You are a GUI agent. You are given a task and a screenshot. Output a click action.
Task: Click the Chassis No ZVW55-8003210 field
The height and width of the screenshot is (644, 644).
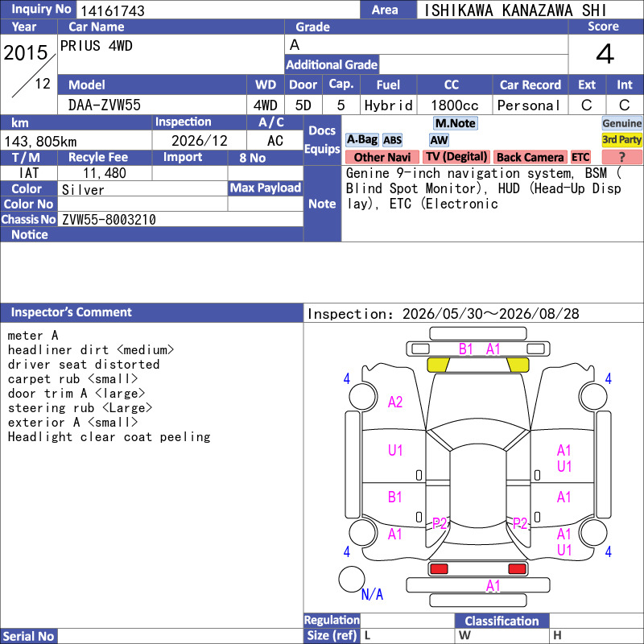click(x=180, y=219)
